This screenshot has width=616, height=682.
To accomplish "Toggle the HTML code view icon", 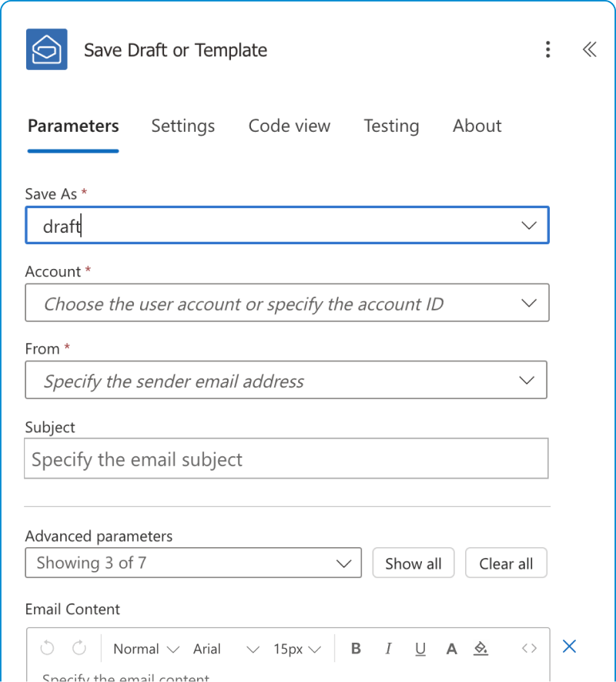I will tap(529, 649).
